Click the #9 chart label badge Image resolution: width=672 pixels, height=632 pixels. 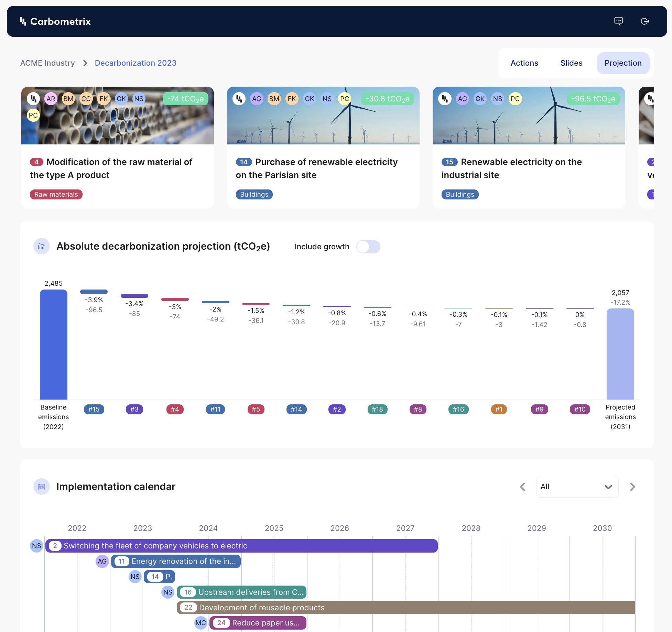tap(540, 409)
